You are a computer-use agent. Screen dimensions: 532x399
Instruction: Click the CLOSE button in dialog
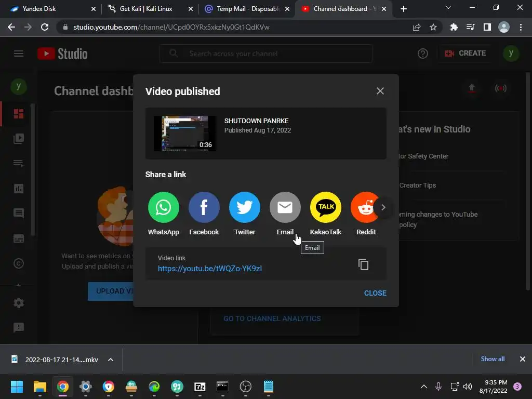pyautogui.click(x=375, y=293)
